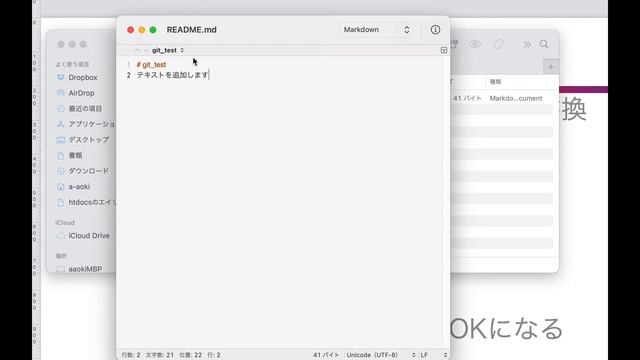Image resolution: width=640 pixels, height=360 pixels.
Task: Click the 行数: 2 status entry
Action: (x=131, y=355)
